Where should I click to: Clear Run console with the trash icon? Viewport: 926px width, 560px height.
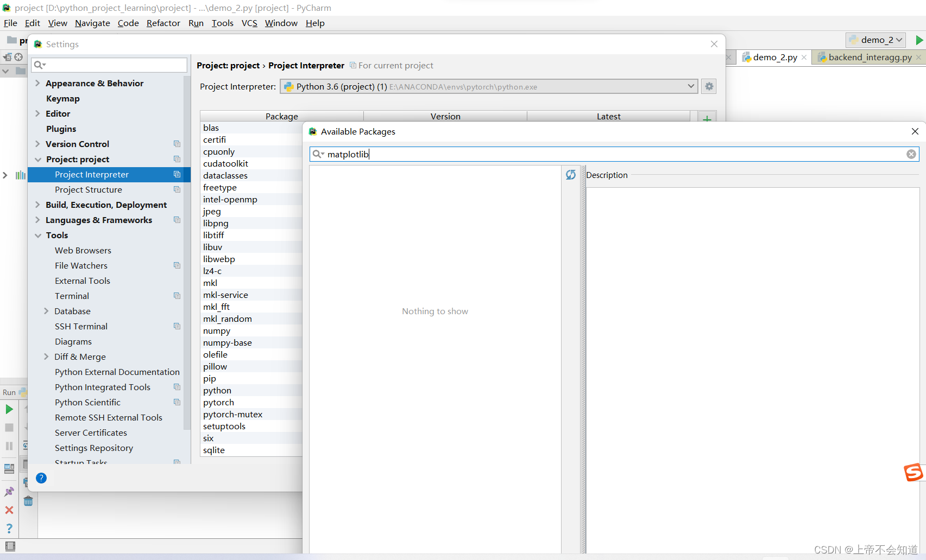coord(28,501)
